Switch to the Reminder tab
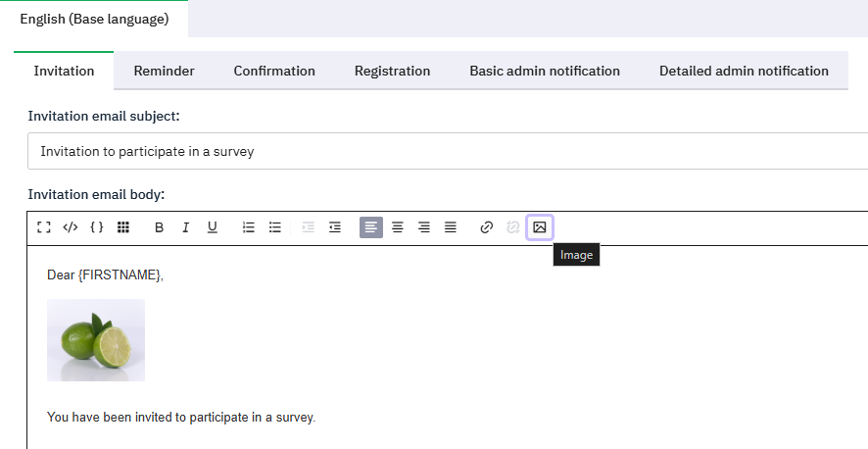This screenshot has height=449, width=868. 164,71
